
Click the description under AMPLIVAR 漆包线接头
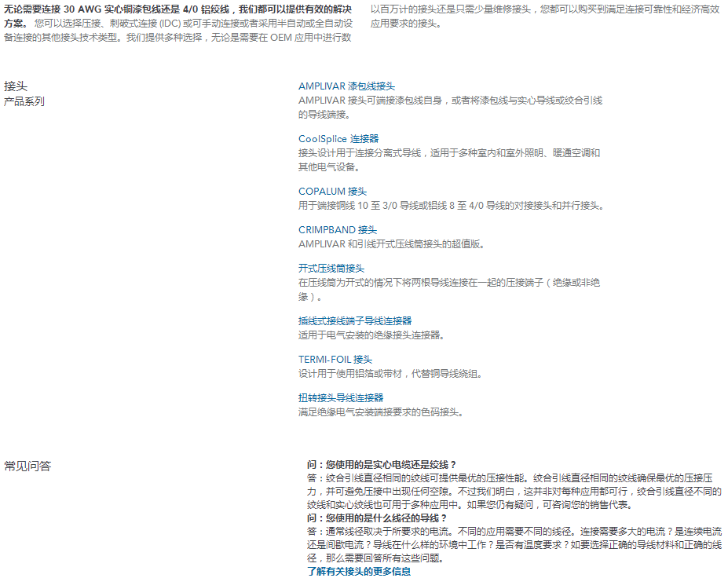tap(450, 108)
